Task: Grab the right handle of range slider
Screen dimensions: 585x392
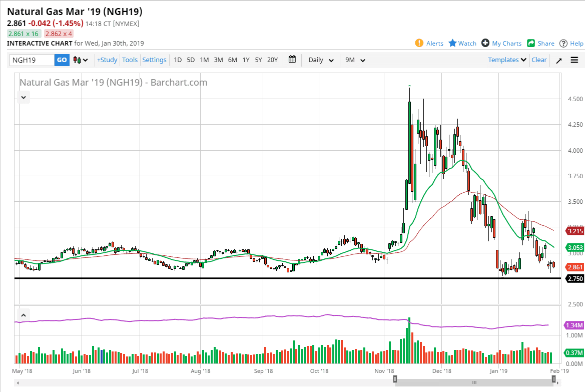Action: (x=553, y=379)
